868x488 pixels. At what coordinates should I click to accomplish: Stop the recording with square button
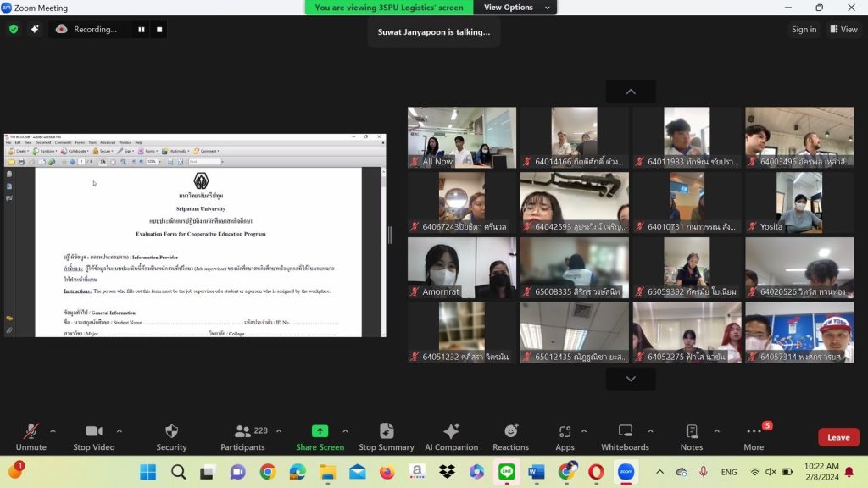(159, 30)
